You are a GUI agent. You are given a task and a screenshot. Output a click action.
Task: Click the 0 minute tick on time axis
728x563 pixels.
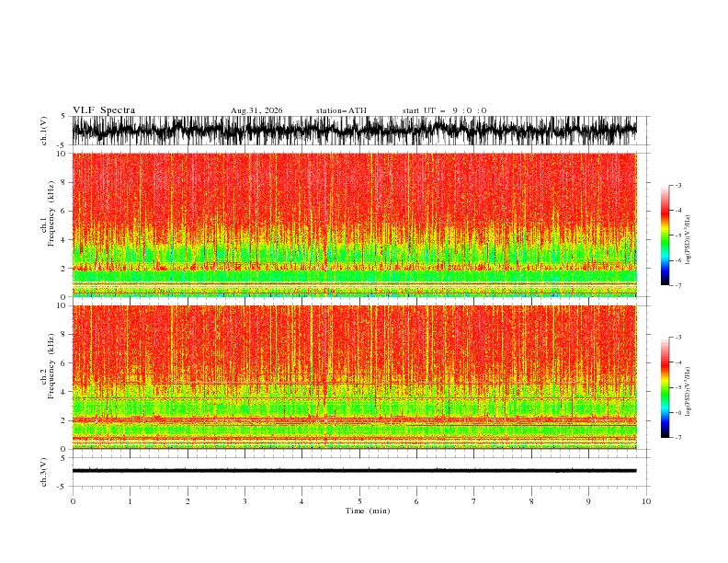73,501
